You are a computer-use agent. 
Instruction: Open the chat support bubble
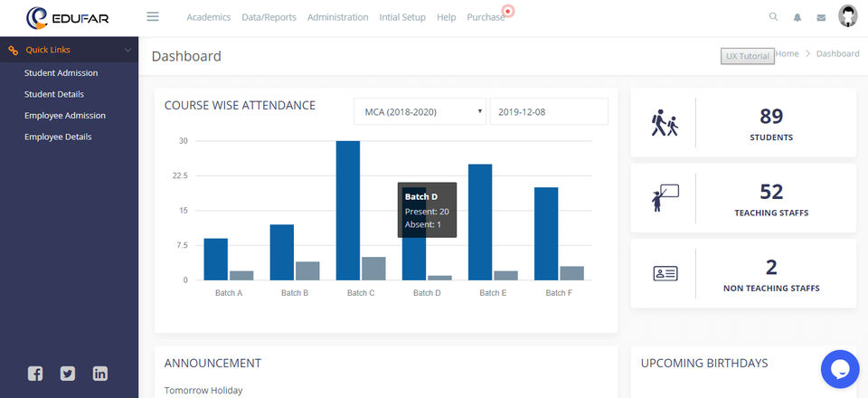(840, 369)
